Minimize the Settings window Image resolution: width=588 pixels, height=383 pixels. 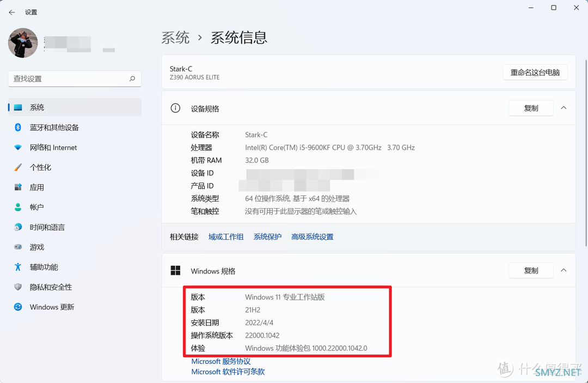pos(531,8)
